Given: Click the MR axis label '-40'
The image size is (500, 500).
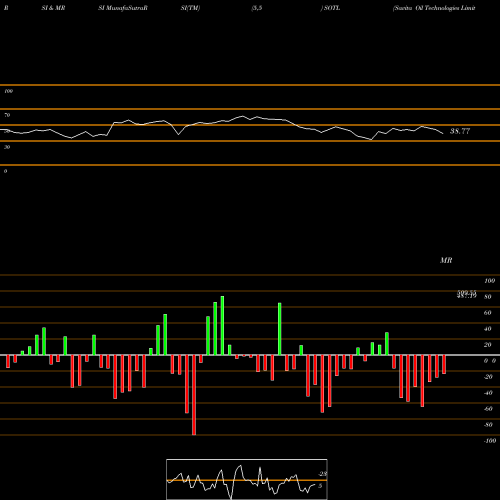Looking at the screenshot, I should click(x=488, y=393).
